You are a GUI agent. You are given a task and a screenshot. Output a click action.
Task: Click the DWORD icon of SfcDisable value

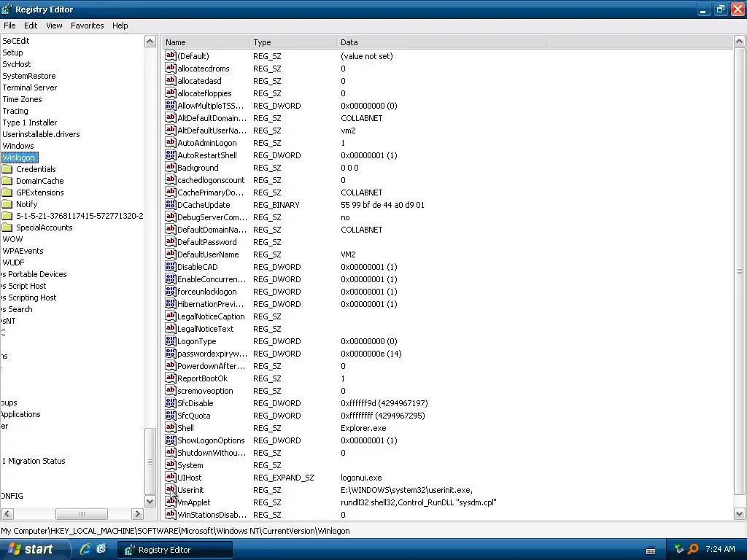point(171,402)
